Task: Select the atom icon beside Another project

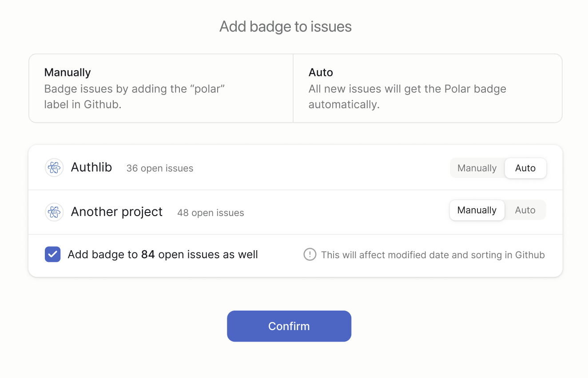Action: pos(54,212)
